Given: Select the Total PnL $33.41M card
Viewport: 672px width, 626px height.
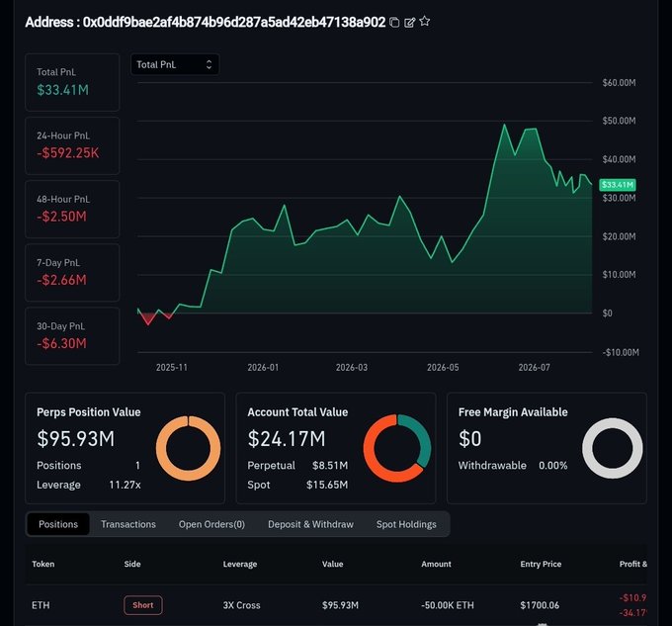Looking at the screenshot, I should (x=72, y=82).
